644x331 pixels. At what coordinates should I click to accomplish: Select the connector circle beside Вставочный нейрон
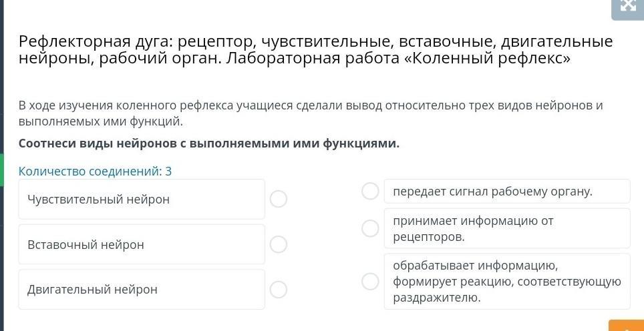pos(279,244)
